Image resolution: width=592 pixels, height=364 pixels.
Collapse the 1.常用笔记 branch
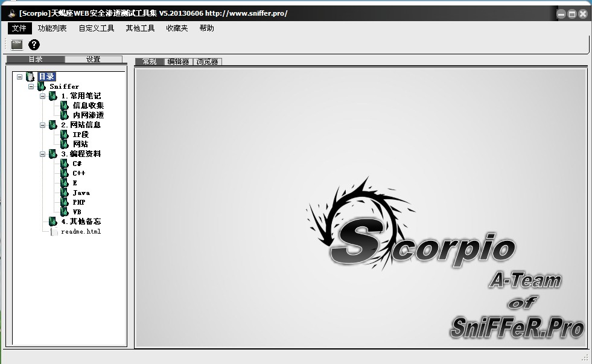(43, 97)
